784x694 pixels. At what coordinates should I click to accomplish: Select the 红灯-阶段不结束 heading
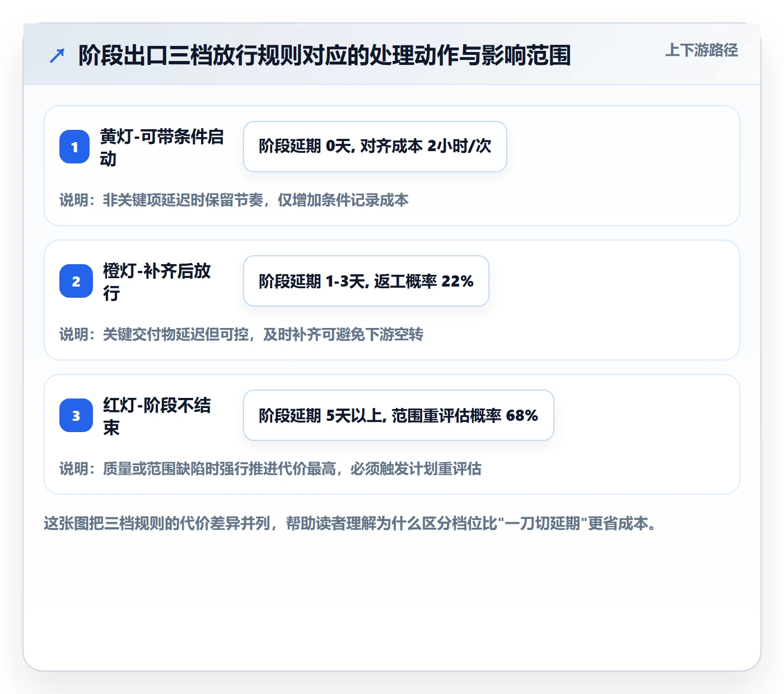pos(157,416)
